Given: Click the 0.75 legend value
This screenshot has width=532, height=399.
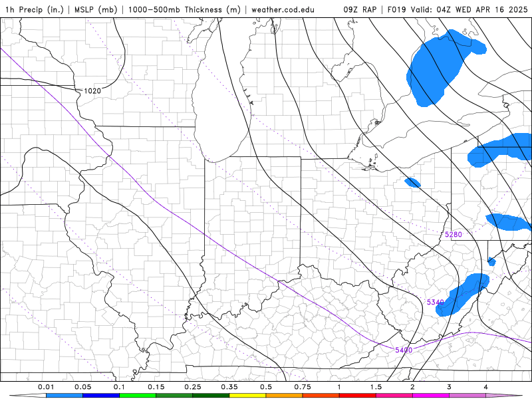Looking at the screenshot, I should pyautogui.click(x=303, y=387).
